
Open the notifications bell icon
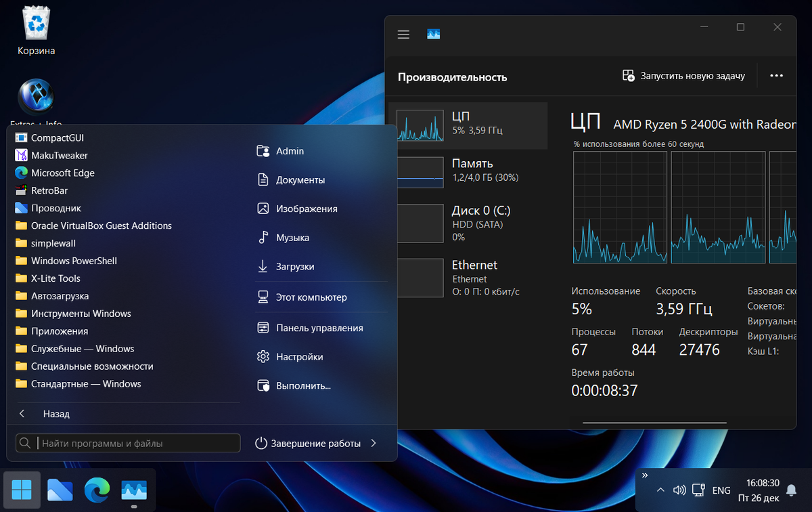click(791, 490)
